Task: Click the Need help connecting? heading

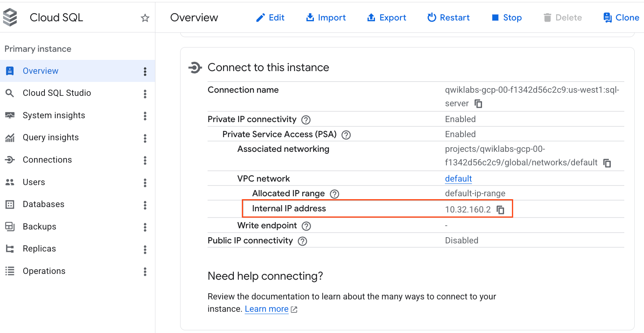Action: coord(265,276)
